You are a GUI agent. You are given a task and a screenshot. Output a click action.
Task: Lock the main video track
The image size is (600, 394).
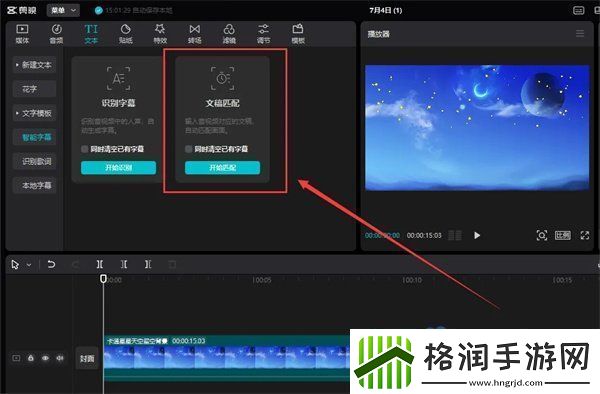(31, 358)
